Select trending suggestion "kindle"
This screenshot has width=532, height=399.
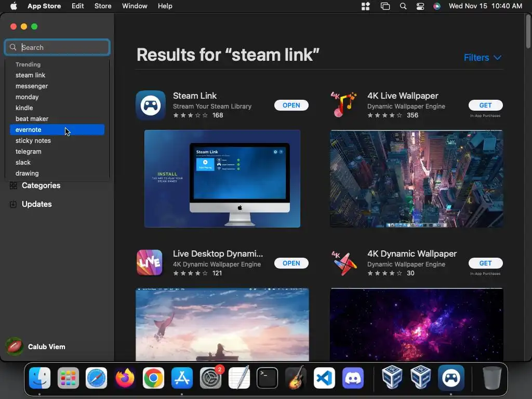pos(57,108)
